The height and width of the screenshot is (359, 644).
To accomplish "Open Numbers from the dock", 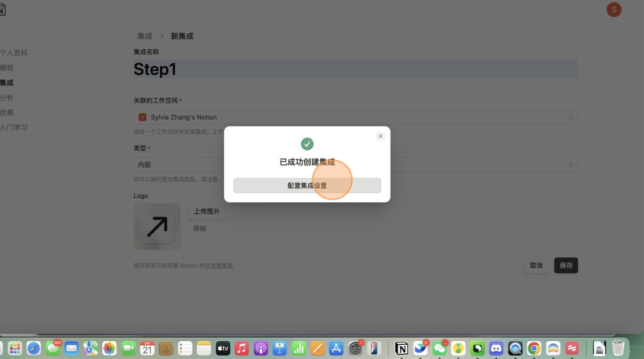I will click(x=298, y=349).
